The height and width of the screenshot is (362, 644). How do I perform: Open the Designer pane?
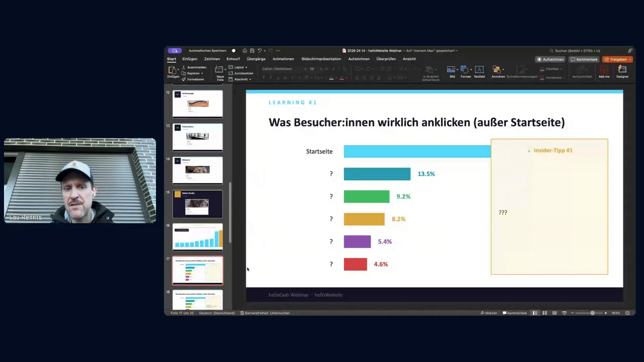tap(623, 72)
